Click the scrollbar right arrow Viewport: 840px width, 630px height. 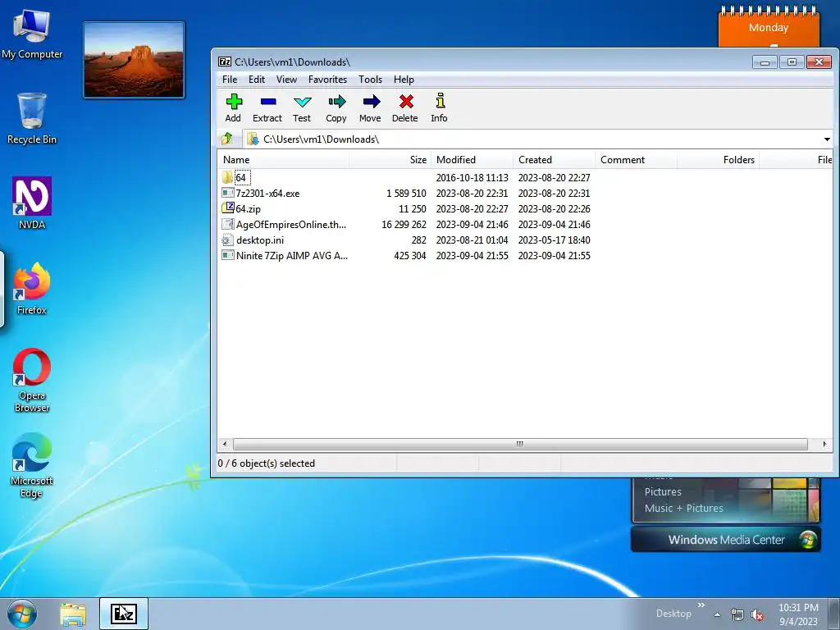824,444
